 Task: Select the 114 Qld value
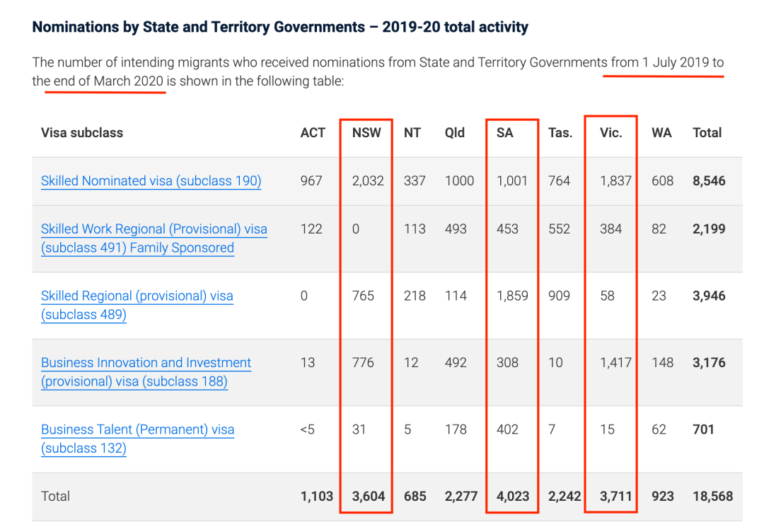pyautogui.click(x=456, y=296)
